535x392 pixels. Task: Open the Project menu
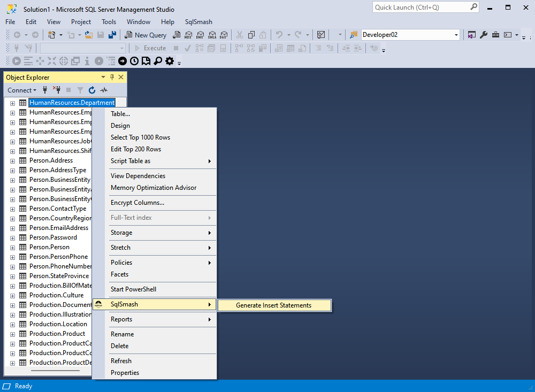click(81, 22)
